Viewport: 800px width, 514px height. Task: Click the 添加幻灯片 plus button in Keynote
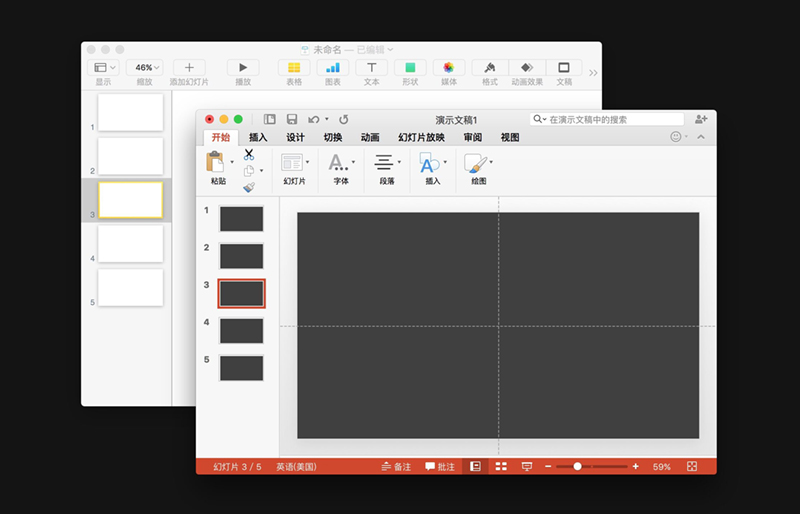tap(189, 67)
